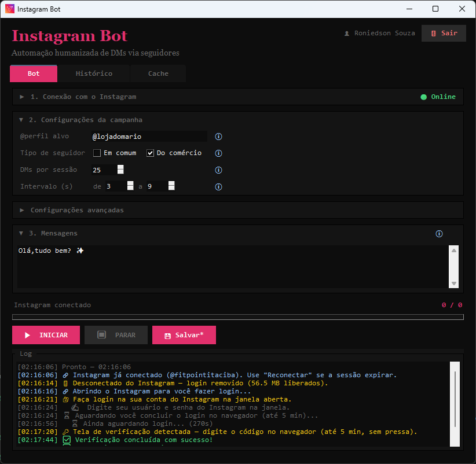Viewport: 476px width, 464px height.
Task: Click the log line 'Abrindo o Instagram para você fazer login'
Action: point(134,391)
